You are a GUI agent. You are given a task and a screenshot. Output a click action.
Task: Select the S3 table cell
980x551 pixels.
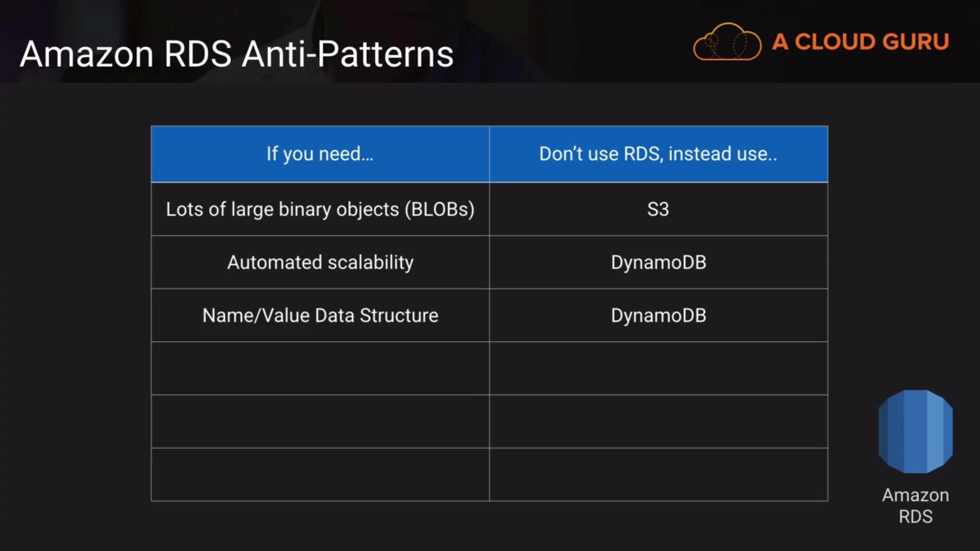658,209
